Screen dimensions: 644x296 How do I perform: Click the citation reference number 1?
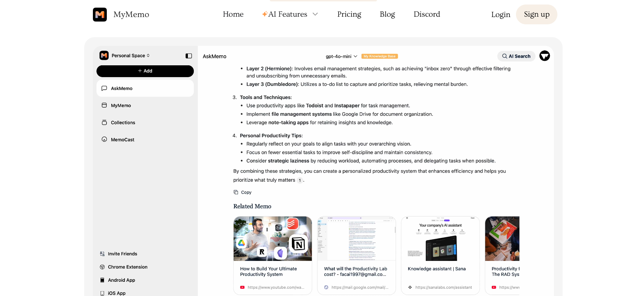tap(300, 180)
